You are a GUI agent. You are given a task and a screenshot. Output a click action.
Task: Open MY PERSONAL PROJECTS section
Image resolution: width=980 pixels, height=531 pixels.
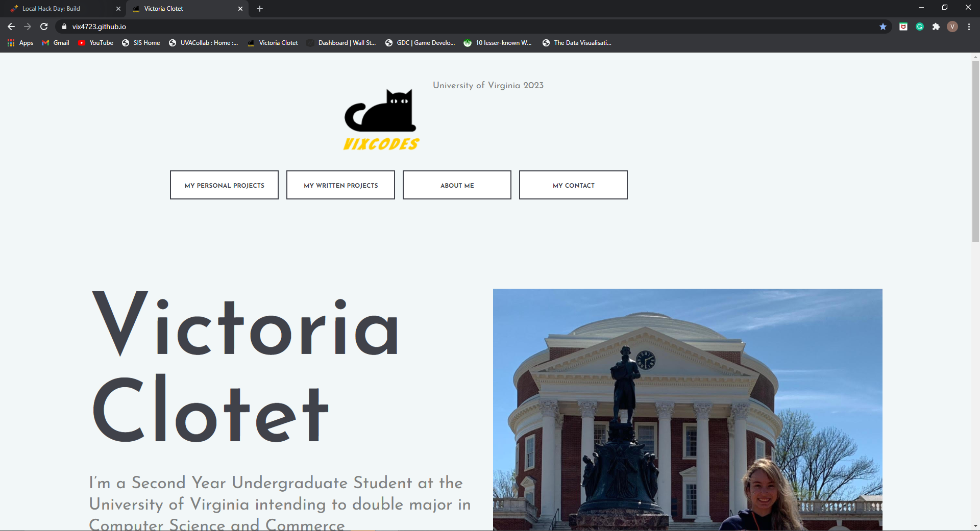pyautogui.click(x=224, y=185)
